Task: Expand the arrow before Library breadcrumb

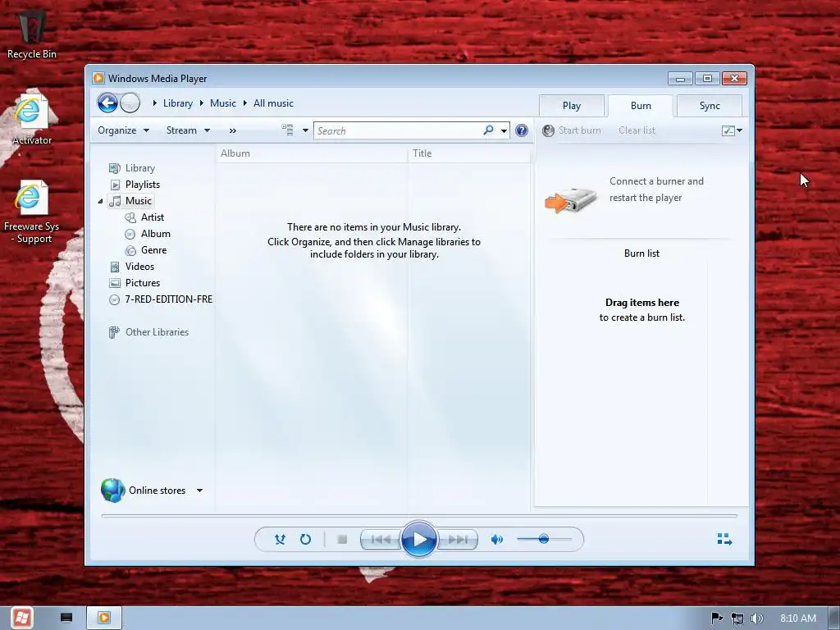Action: click(x=154, y=103)
